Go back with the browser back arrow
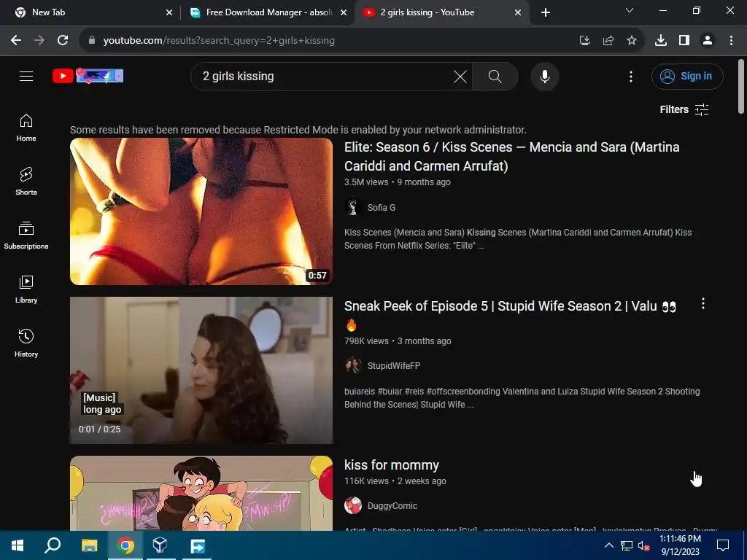The image size is (747, 560). point(16,41)
